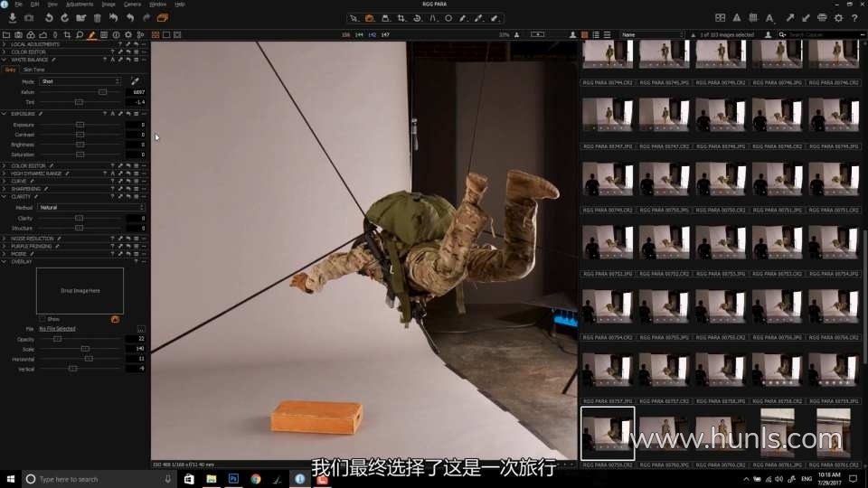Viewport: 868px width, 488px height.
Task: Open the White Balance Mode dropdown
Action: coord(80,81)
